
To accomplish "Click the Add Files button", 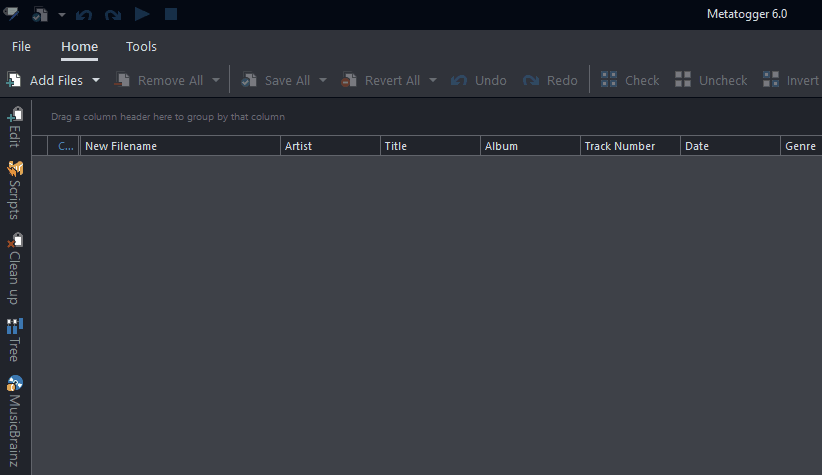I will 45,80.
